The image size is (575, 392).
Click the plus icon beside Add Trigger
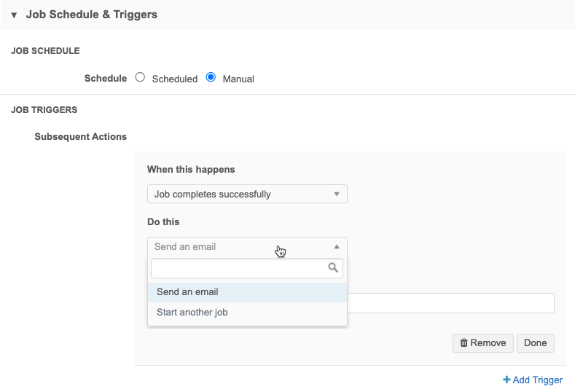(x=506, y=380)
